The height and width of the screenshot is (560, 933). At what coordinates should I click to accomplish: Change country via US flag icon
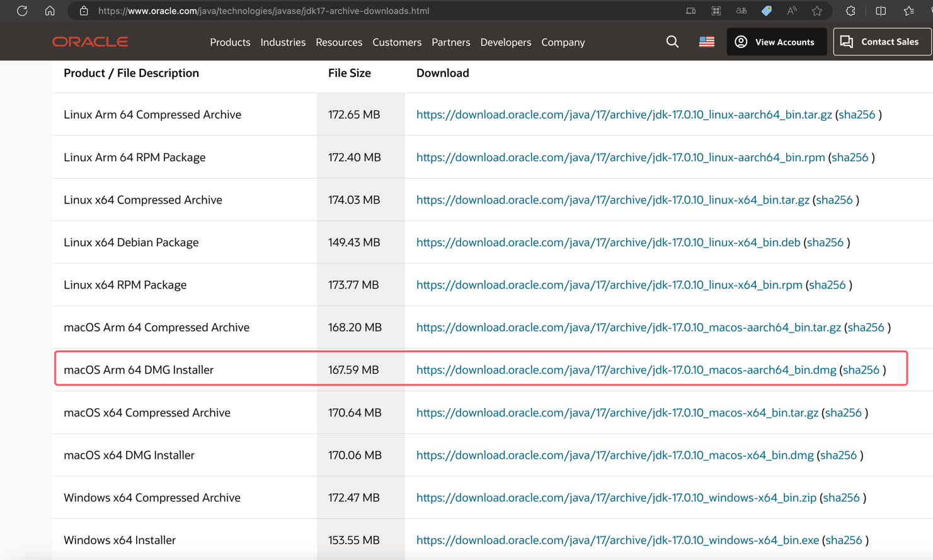pyautogui.click(x=707, y=42)
